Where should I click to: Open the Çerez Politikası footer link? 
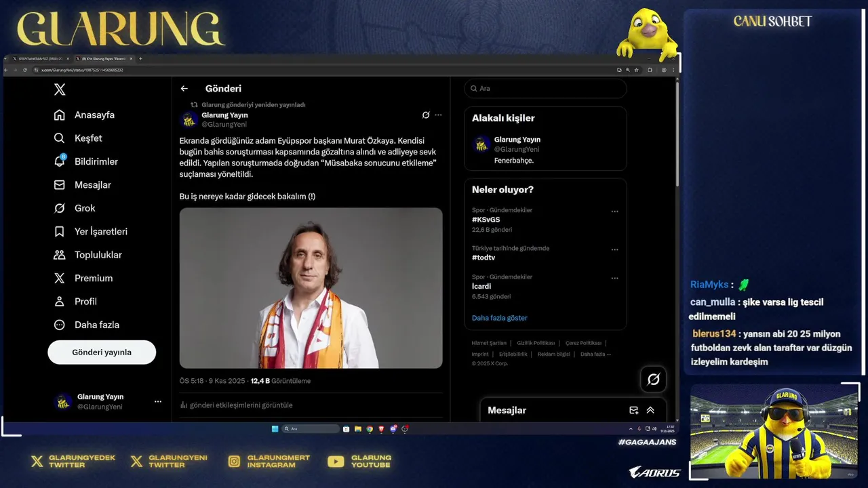[583, 343]
